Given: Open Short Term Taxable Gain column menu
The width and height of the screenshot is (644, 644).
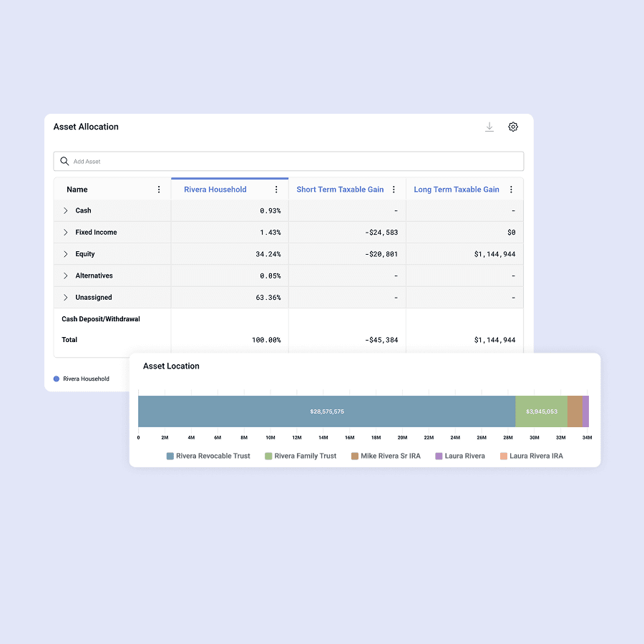Looking at the screenshot, I should point(394,190).
